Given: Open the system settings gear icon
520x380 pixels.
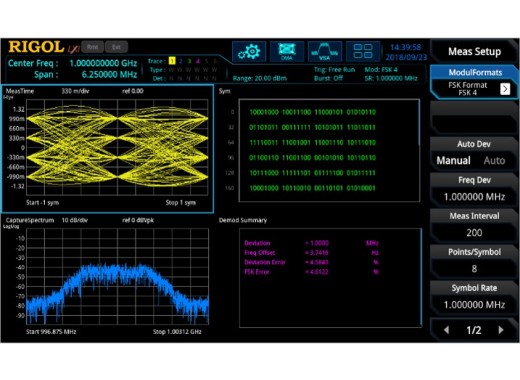Looking at the screenshot, I should pyautogui.click(x=249, y=52).
